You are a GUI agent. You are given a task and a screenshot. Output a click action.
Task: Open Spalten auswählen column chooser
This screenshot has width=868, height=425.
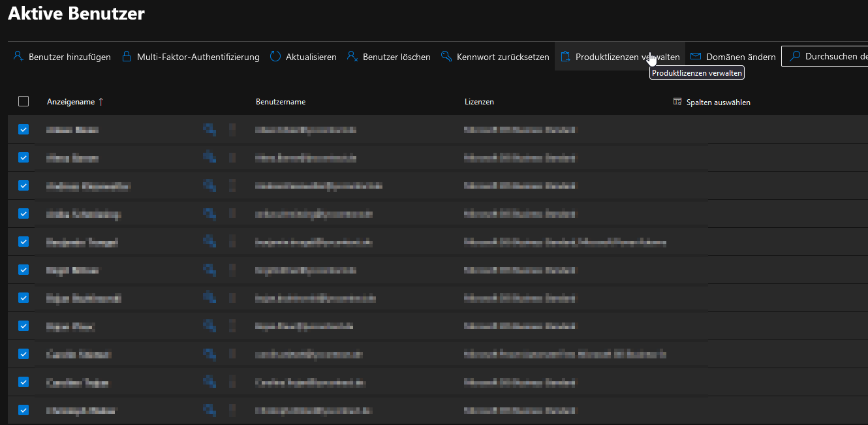pyautogui.click(x=712, y=102)
